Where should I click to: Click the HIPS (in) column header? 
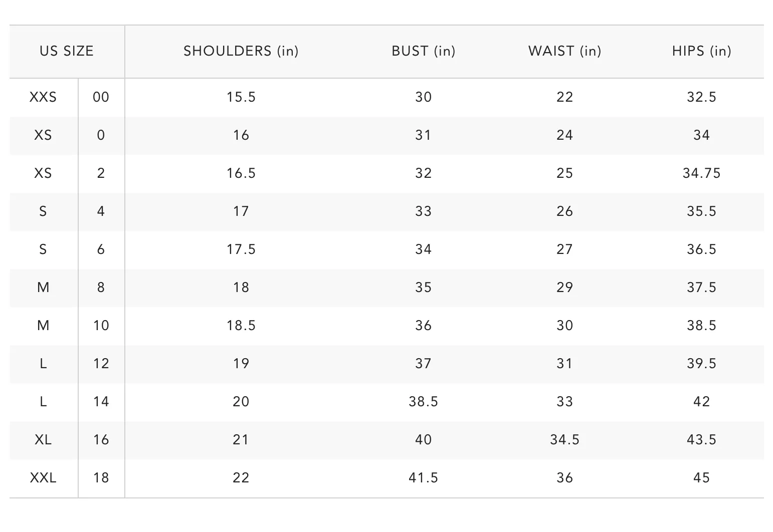tap(701, 51)
